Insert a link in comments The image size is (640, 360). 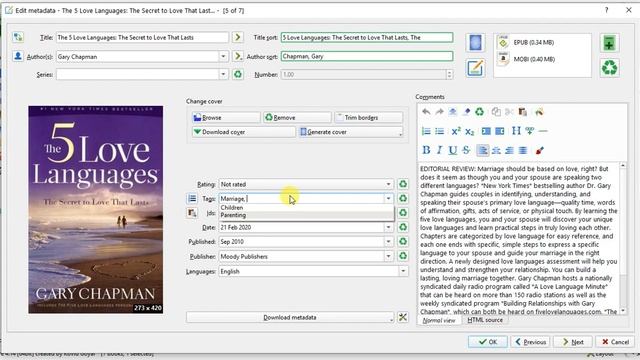pos(529,131)
